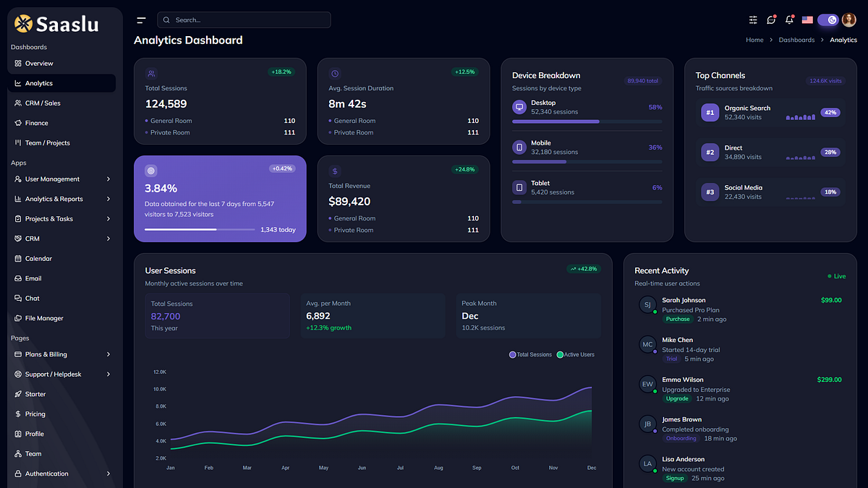The height and width of the screenshot is (488, 868).
Task: Change language using the US flag icon
Action: (807, 20)
